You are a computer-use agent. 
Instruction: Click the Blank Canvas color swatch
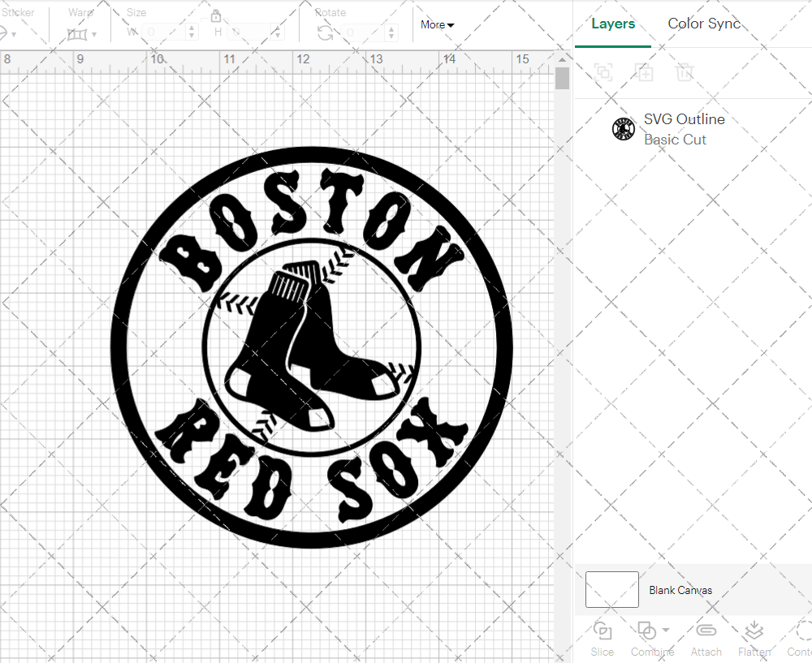pos(611,590)
